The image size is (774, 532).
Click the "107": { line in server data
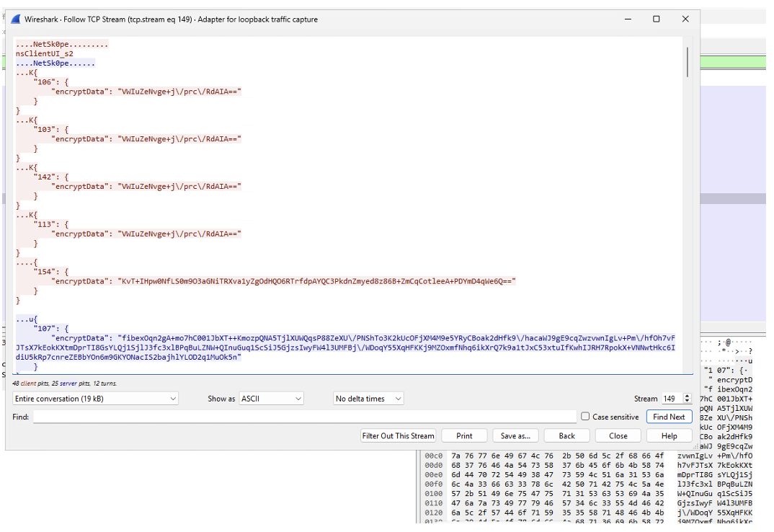(51, 329)
